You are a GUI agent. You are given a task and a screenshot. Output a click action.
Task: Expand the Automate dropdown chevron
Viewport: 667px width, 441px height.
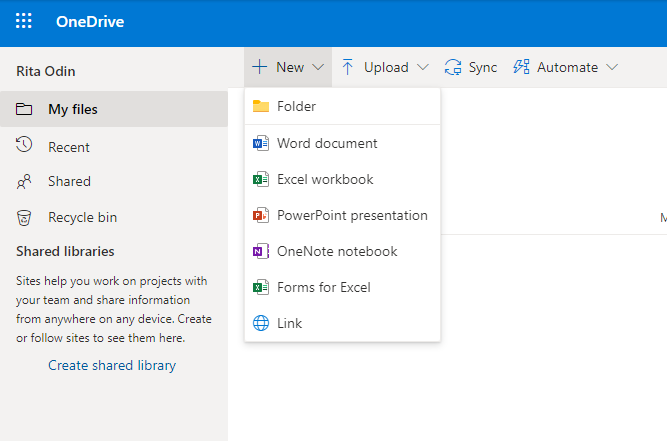point(612,67)
